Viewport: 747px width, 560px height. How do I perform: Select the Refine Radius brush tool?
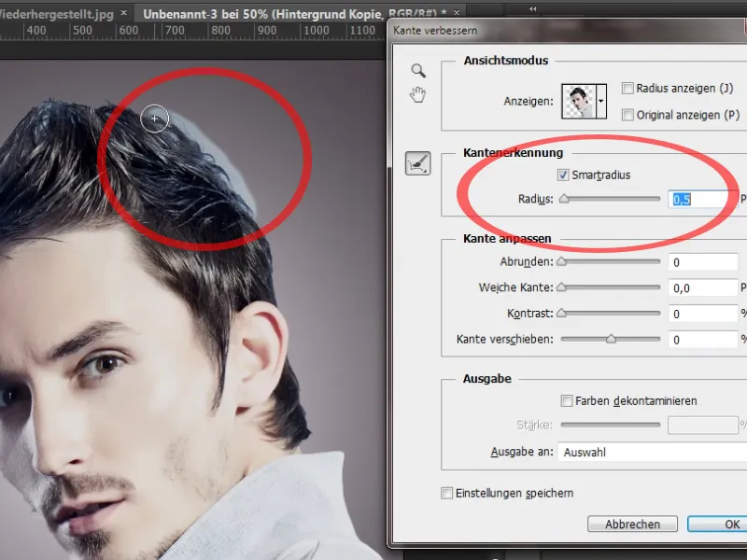point(417,163)
